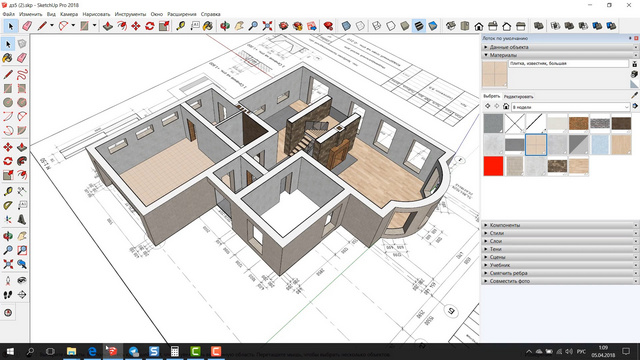Viewport: 640px width, 360px height.
Task: Choose the 3D Text tool
Action: pos(22,219)
